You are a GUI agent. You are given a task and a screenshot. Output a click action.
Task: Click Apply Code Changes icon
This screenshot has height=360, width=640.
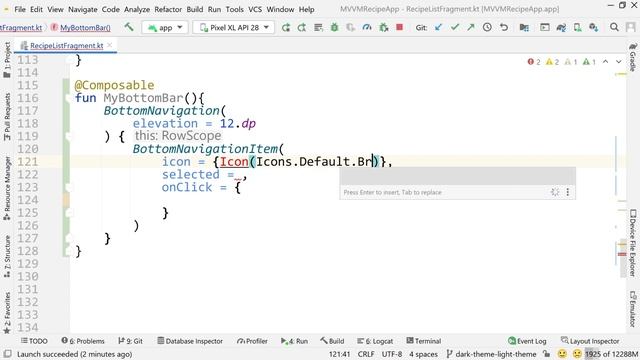point(318,27)
